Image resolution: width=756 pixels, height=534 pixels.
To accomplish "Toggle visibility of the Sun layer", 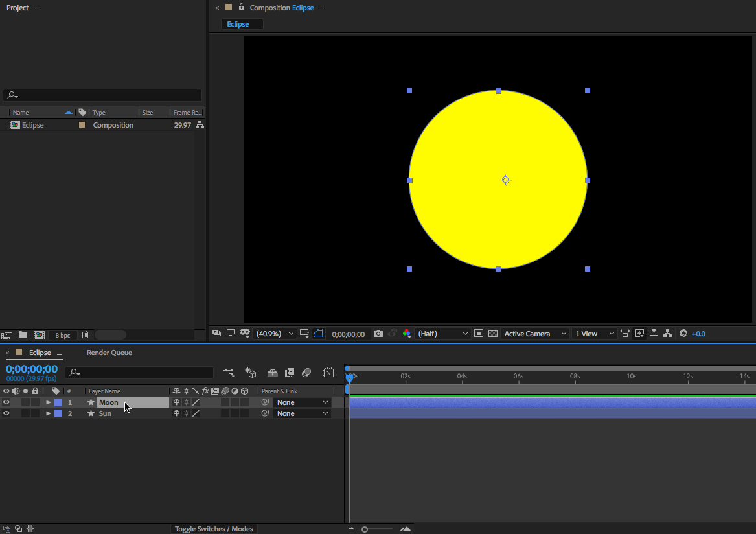I will 6,413.
